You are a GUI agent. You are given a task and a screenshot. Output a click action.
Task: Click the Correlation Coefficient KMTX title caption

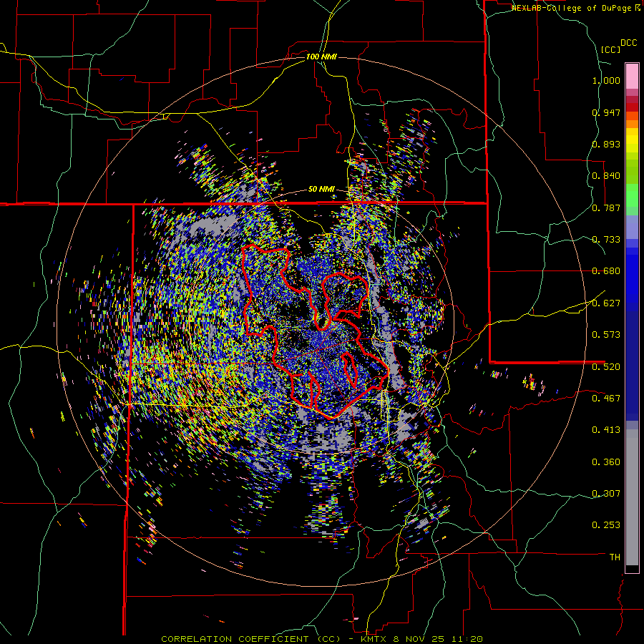click(x=321, y=639)
